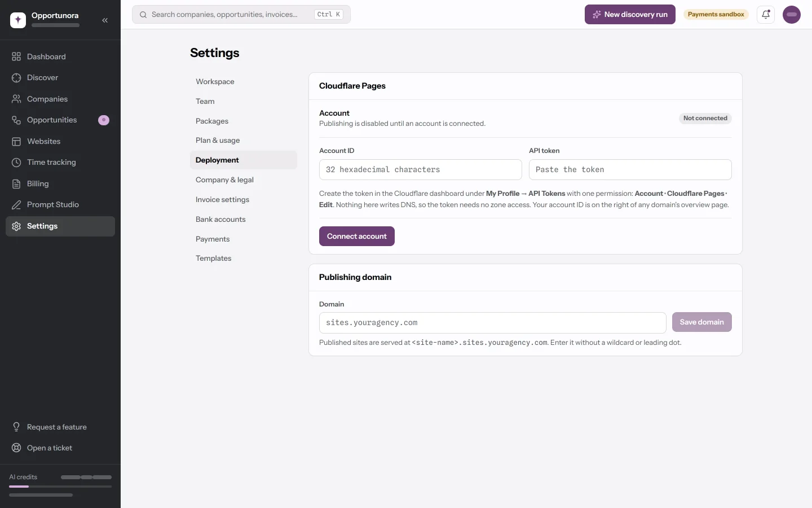Start a New discovery run
Image resolution: width=812 pixels, height=508 pixels.
tap(630, 15)
